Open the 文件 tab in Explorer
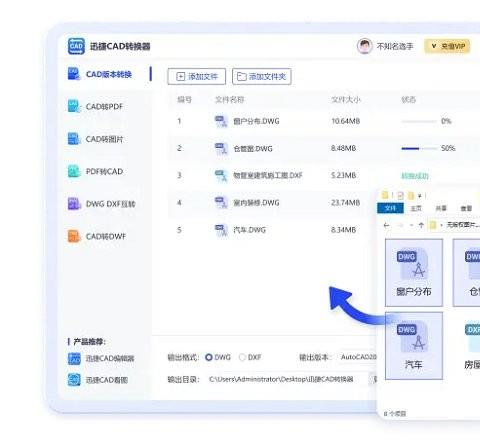 390,208
